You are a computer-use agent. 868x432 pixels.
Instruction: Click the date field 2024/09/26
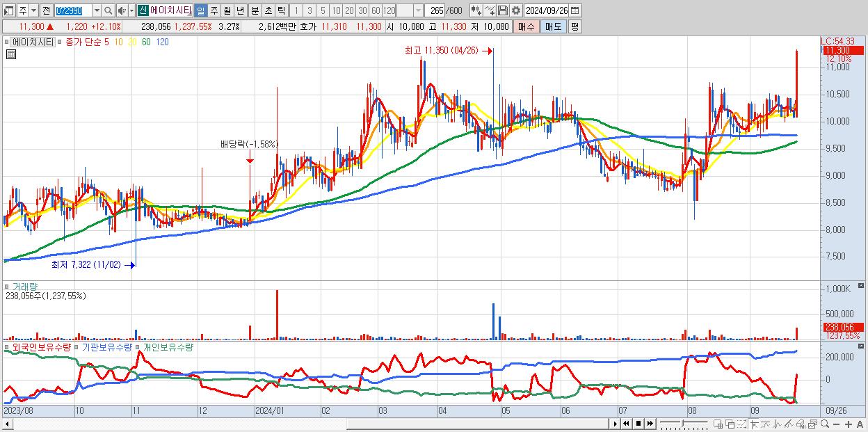coord(546,10)
